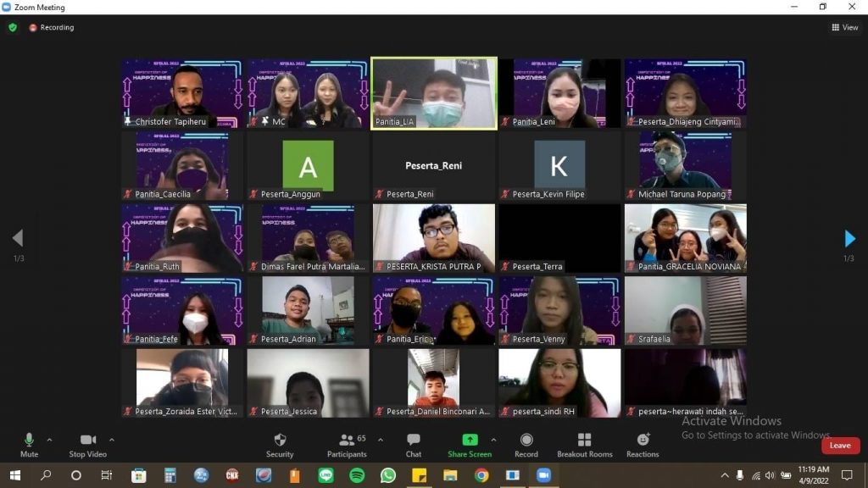Open Microsoft Store from the taskbar
This screenshot has height=488, width=868.
(x=138, y=475)
